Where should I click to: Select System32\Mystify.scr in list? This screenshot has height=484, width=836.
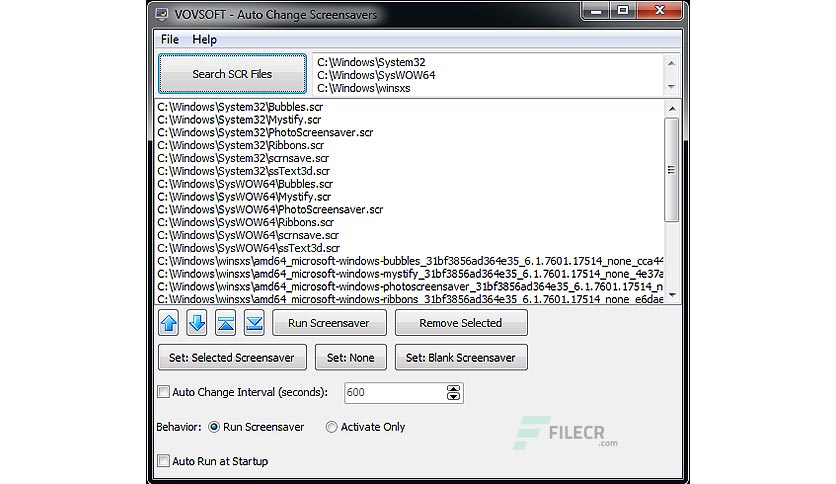(x=239, y=119)
